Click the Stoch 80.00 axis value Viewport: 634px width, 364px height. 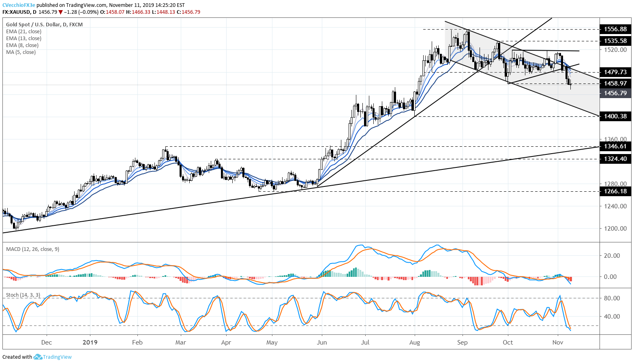pyautogui.click(x=612, y=298)
